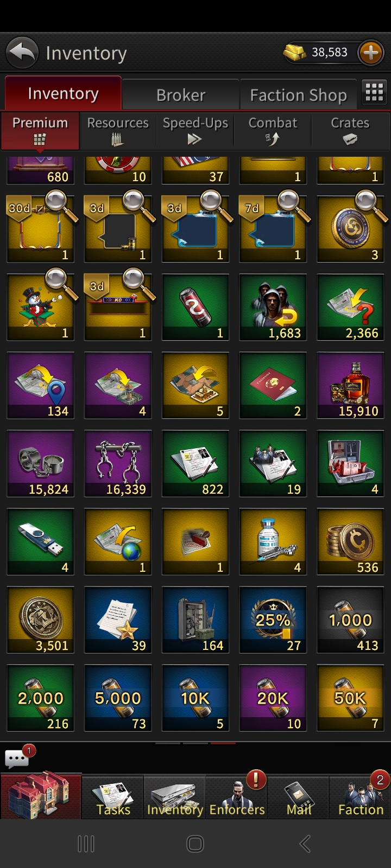Switch to the Broker tab
This screenshot has height=868, width=391.
click(x=181, y=95)
